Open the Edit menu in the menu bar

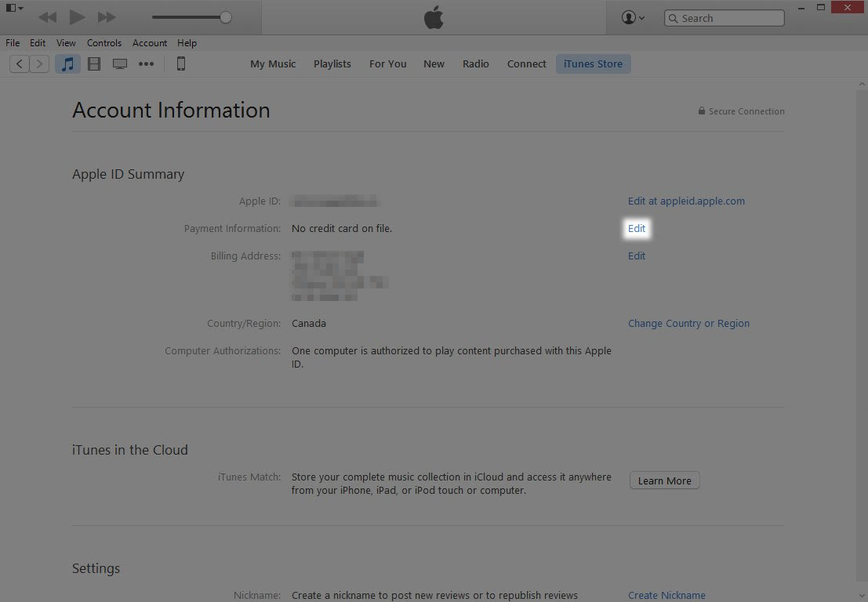tap(38, 42)
